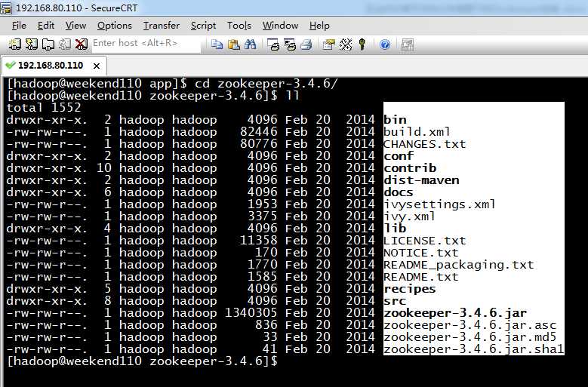This screenshot has height=387, width=588.
Task: Click zookeeper-3.4.6.jar.asc file name
Action: coord(470,325)
